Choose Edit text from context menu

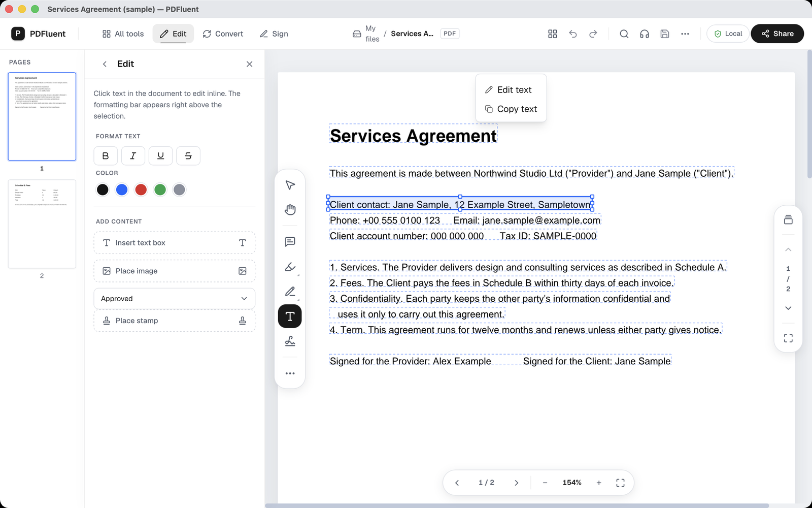pyautogui.click(x=511, y=90)
